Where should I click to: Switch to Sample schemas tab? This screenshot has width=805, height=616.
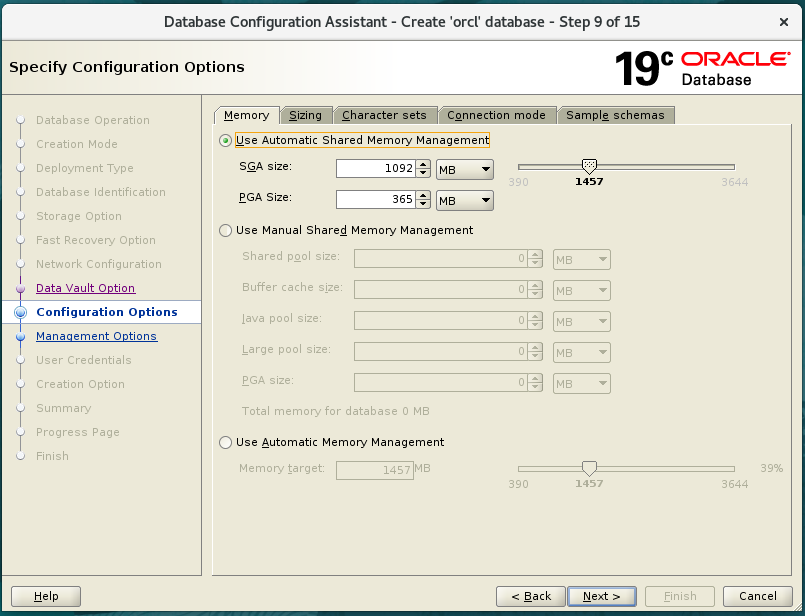(615, 116)
